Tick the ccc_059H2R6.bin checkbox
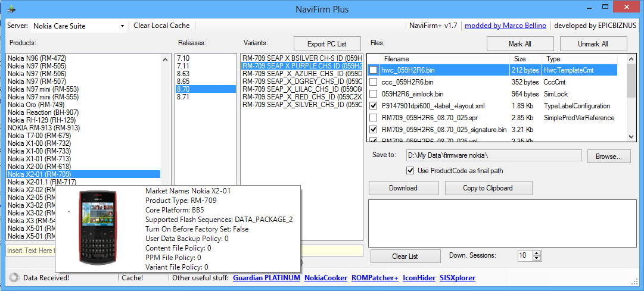 [373, 82]
